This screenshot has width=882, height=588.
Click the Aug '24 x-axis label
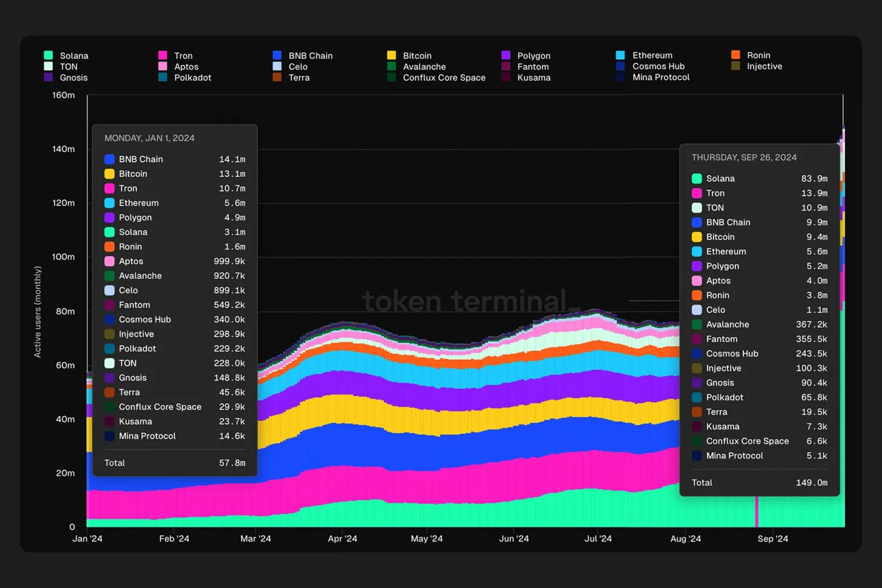point(685,538)
